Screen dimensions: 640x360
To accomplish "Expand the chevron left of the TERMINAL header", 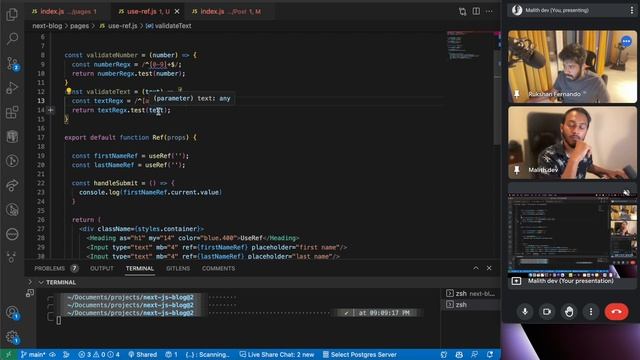I will tap(30, 282).
